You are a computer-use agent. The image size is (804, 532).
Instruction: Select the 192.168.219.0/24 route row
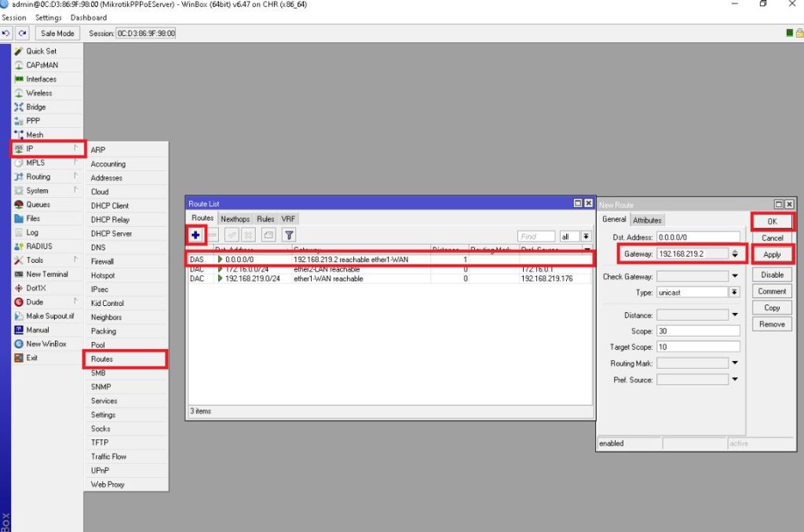click(389, 279)
